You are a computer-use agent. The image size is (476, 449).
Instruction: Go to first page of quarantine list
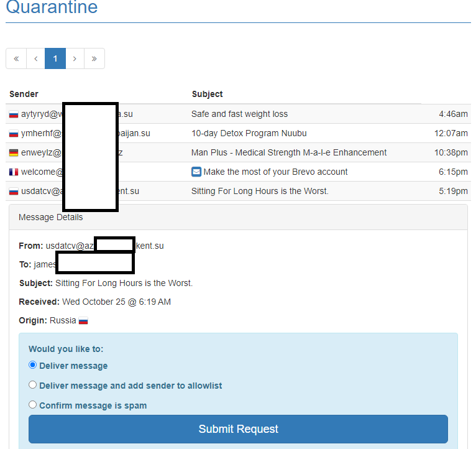pyautogui.click(x=16, y=58)
